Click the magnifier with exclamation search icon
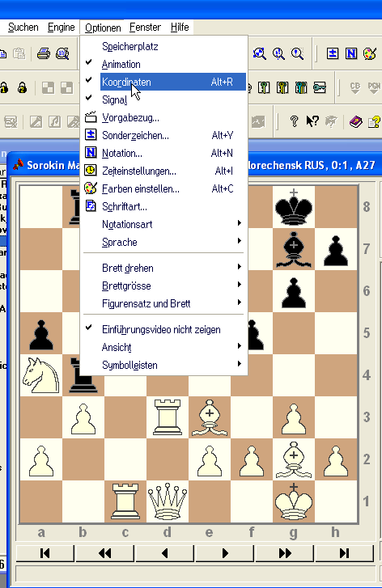 click(x=297, y=53)
